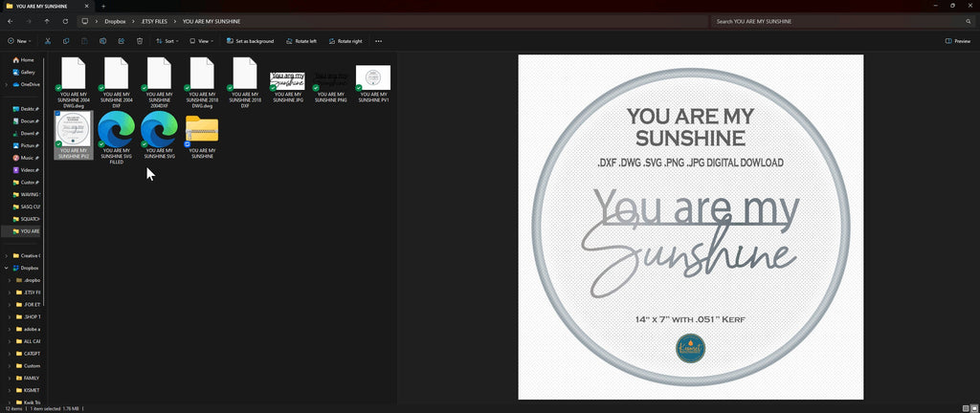Switch to details view icon in status bar
This screenshot has width=980, height=413.
[x=966, y=408]
